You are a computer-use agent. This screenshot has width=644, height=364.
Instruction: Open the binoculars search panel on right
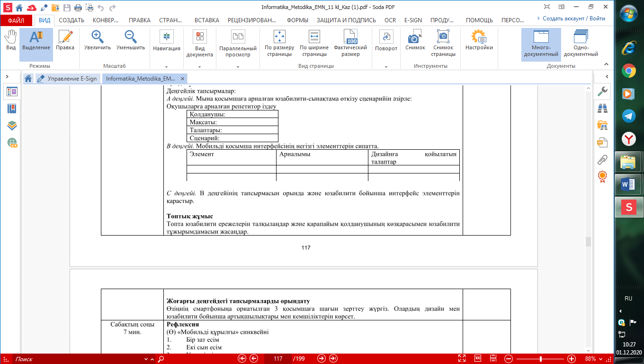[x=602, y=109]
